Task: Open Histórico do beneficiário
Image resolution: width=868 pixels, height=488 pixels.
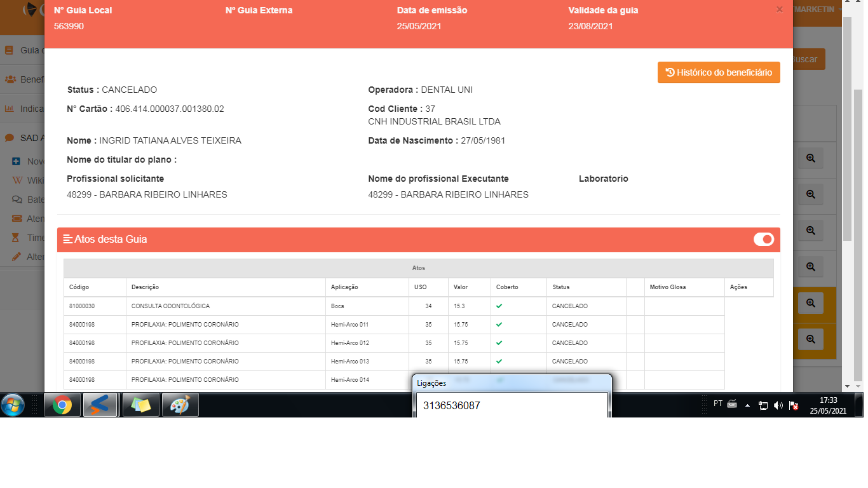Action: [718, 72]
